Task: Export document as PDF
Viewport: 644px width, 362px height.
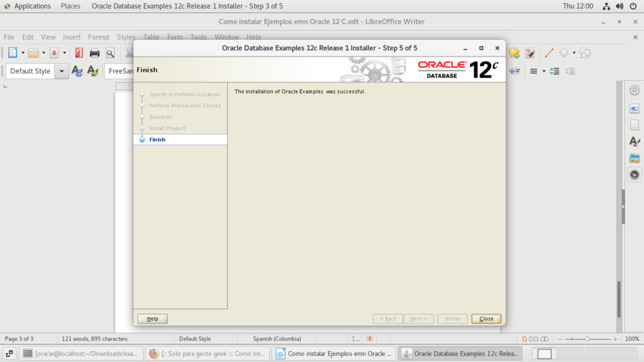Action: tap(79, 53)
